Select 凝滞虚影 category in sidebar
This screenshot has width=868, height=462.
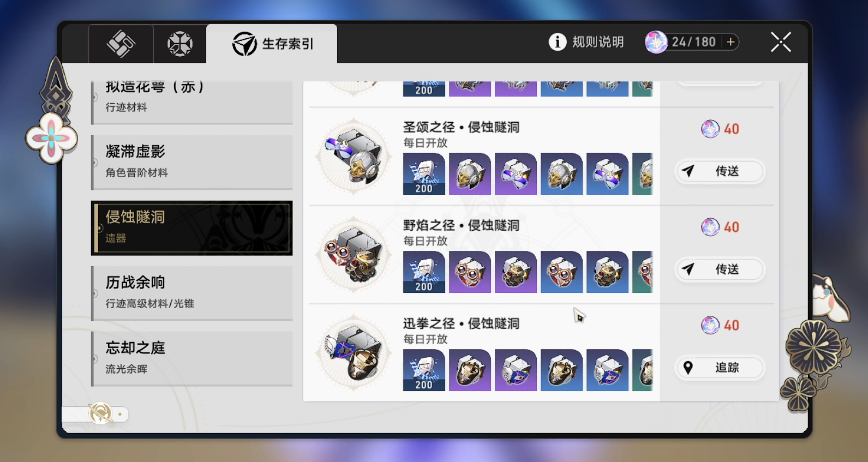pyautogui.click(x=192, y=163)
